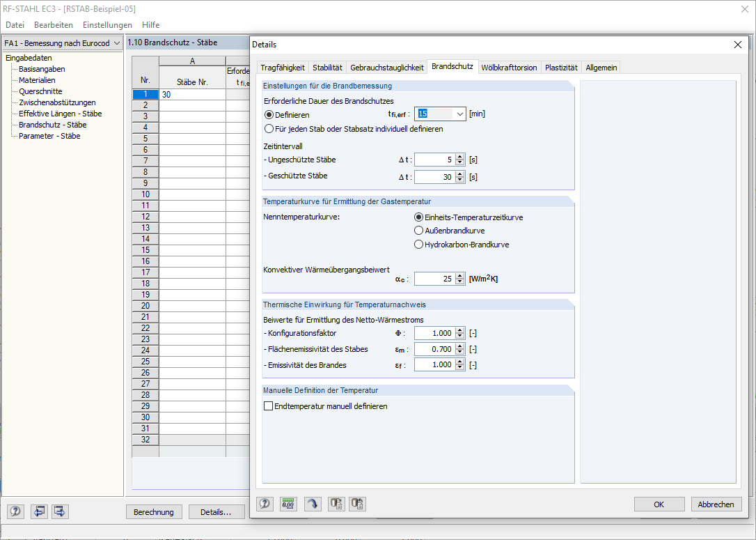Image resolution: width=756 pixels, height=540 pixels.
Task: Open the Wölbkrafttorsion tab
Action: point(509,68)
